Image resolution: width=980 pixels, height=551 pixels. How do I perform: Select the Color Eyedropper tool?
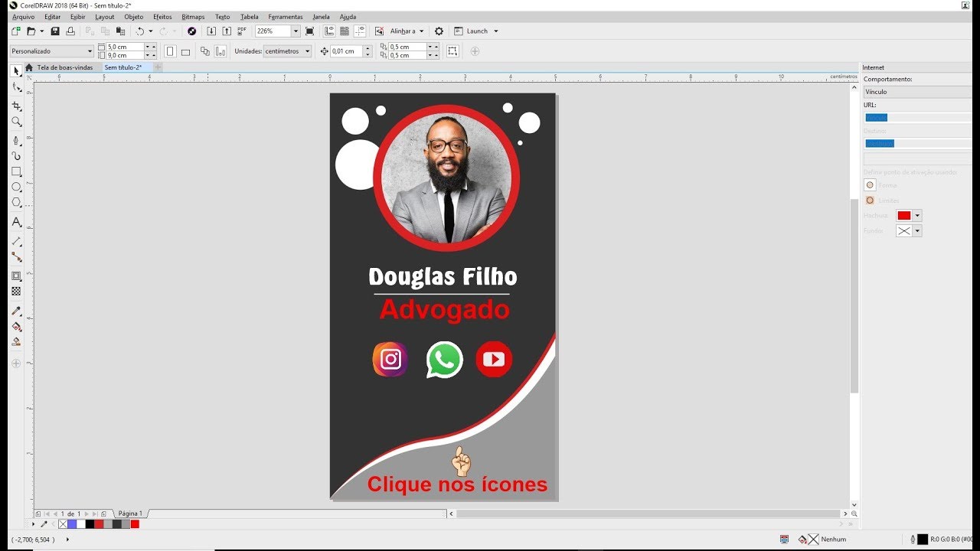click(16, 311)
